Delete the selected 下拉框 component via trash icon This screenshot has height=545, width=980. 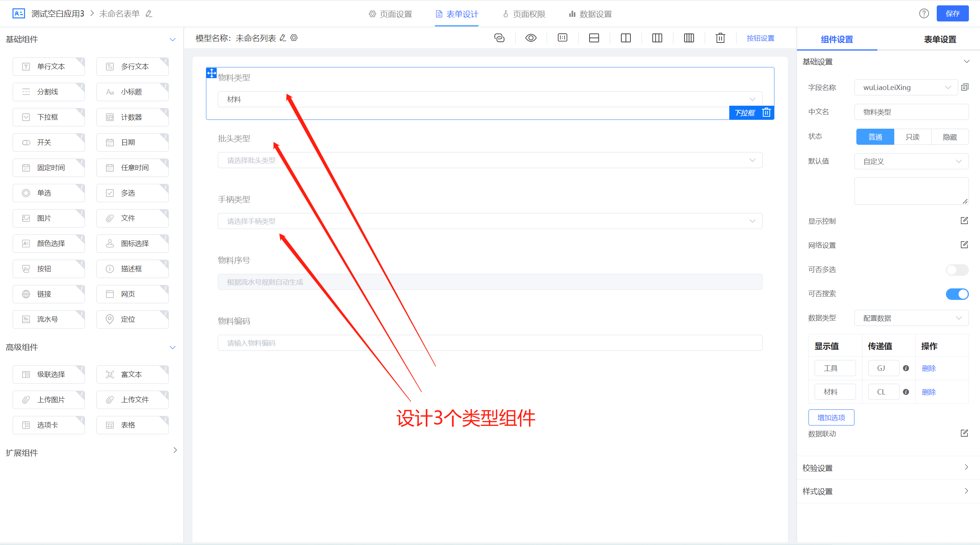tap(766, 113)
